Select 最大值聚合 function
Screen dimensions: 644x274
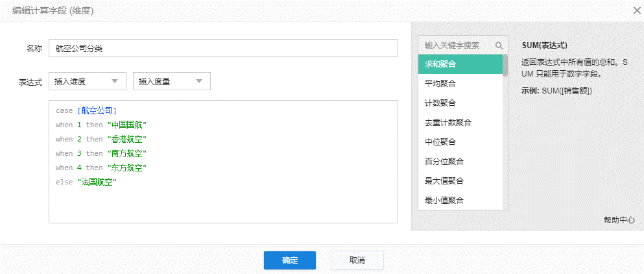pyautogui.click(x=460, y=181)
